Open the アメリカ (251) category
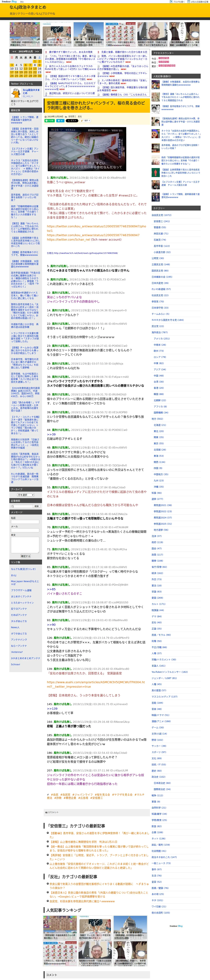Viewport: 210px width, 980px height. click(162, 338)
